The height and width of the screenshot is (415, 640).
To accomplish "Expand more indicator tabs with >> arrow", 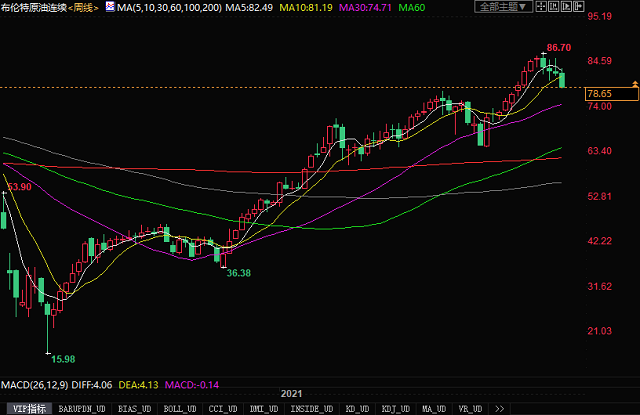I will (500, 409).
